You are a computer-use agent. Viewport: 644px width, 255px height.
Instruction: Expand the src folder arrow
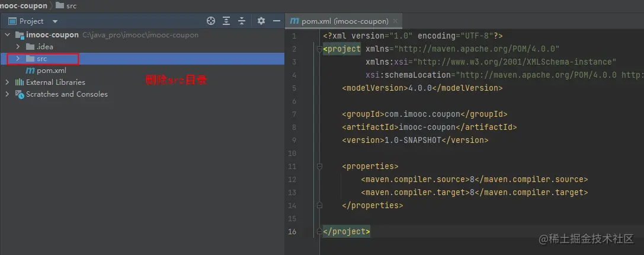click(18, 58)
